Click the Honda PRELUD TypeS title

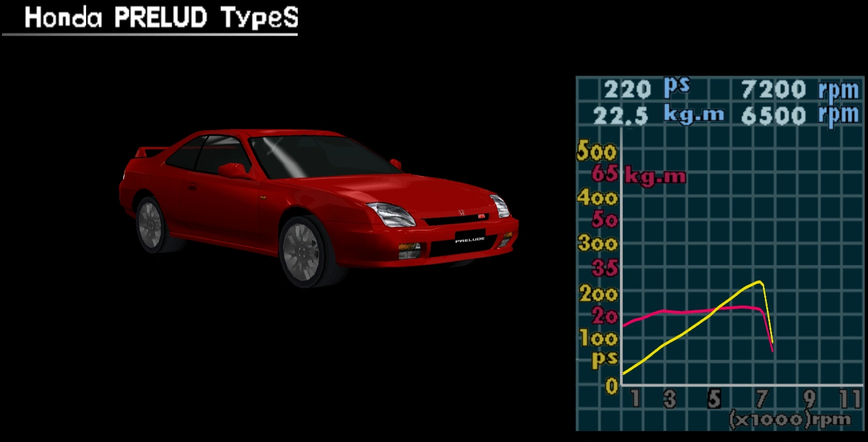click(x=161, y=18)
